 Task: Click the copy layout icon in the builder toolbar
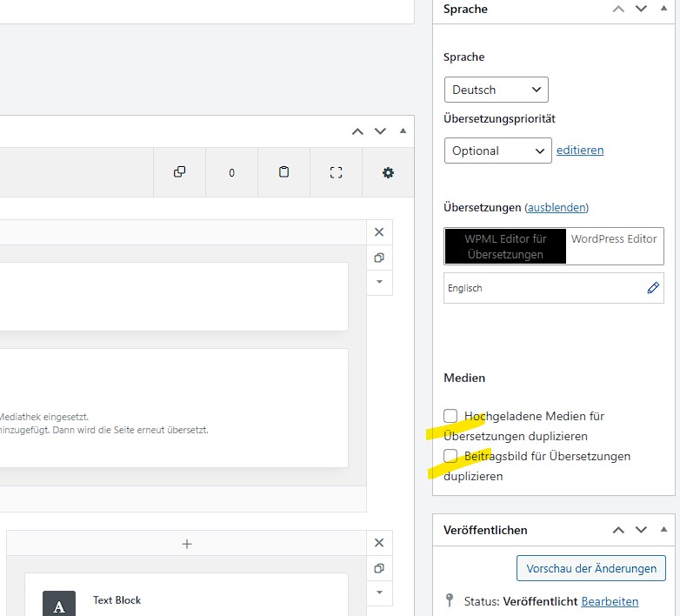[179, 172]
